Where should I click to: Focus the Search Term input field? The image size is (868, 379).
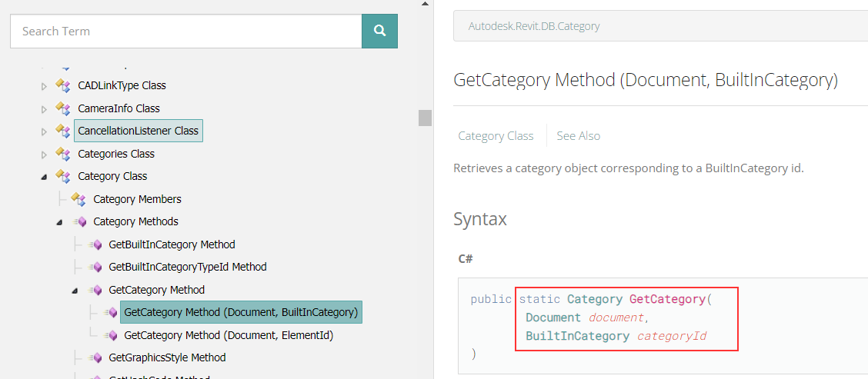pyautogui.click(x=186, y=31)
